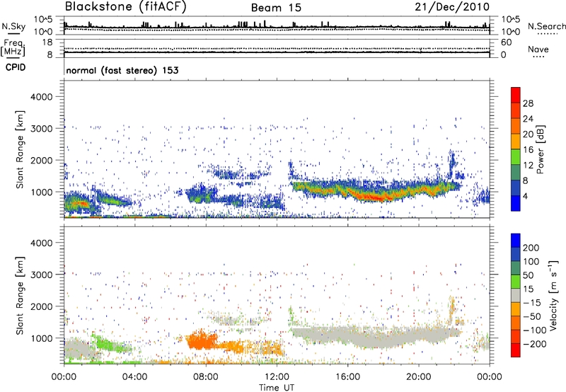The width and height of the screenshot is (566, 392).
Task: Select the '24' Power colorbar label
Action: [x=528, y=119]
